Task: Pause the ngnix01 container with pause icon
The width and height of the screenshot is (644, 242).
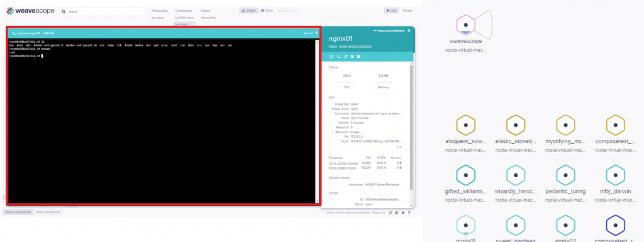Action: point(352,56)
